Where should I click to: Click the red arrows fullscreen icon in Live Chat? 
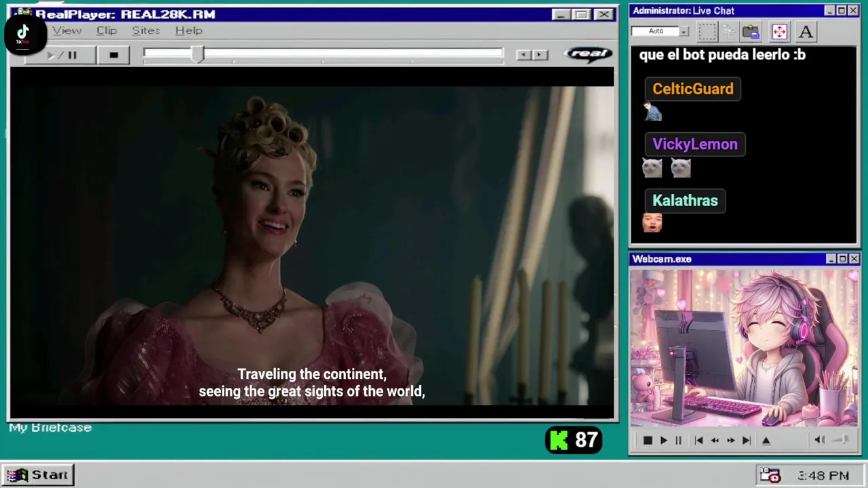coord(779,31)
